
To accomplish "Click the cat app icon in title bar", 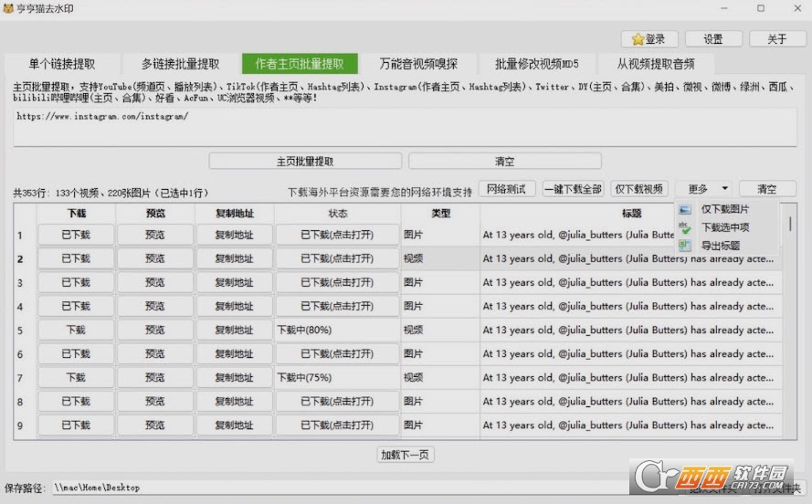I will [8, 8].
